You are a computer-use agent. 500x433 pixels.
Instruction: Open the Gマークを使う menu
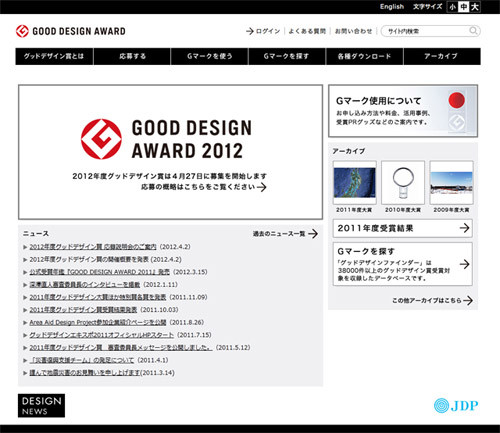coord(210,56)
